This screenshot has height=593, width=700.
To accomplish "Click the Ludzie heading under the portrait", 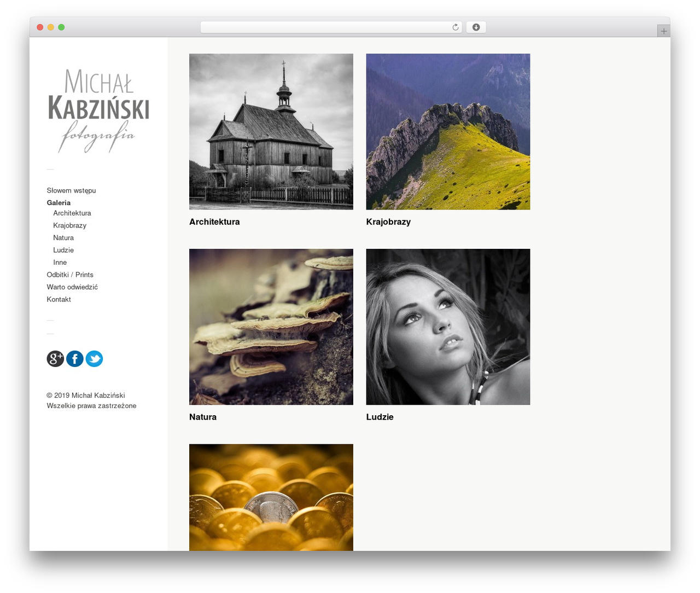I will (x=380, y=417).
